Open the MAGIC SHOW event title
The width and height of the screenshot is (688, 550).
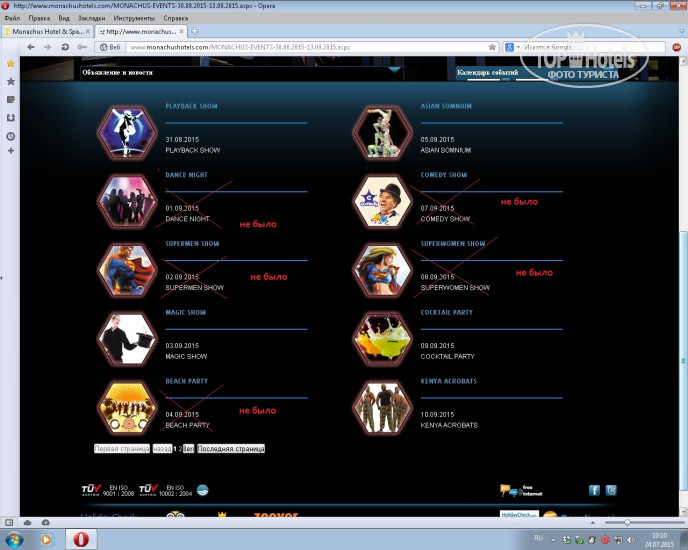pyautogui.click(x=186, y=313)
